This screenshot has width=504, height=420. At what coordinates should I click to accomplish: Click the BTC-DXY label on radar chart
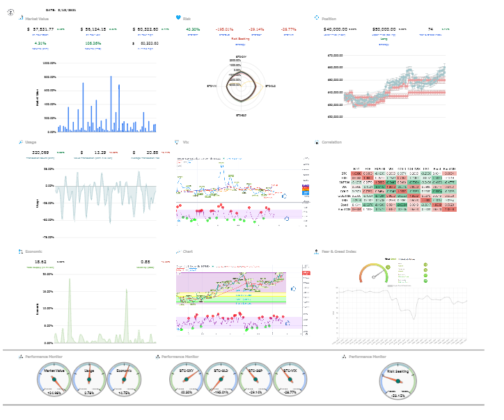tap(241, 56)
